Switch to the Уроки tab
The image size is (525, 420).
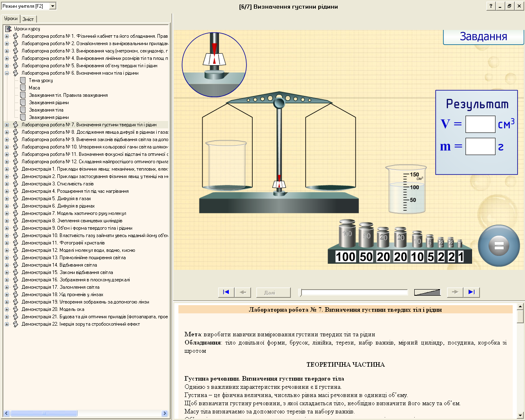click(x=11, y=18)
